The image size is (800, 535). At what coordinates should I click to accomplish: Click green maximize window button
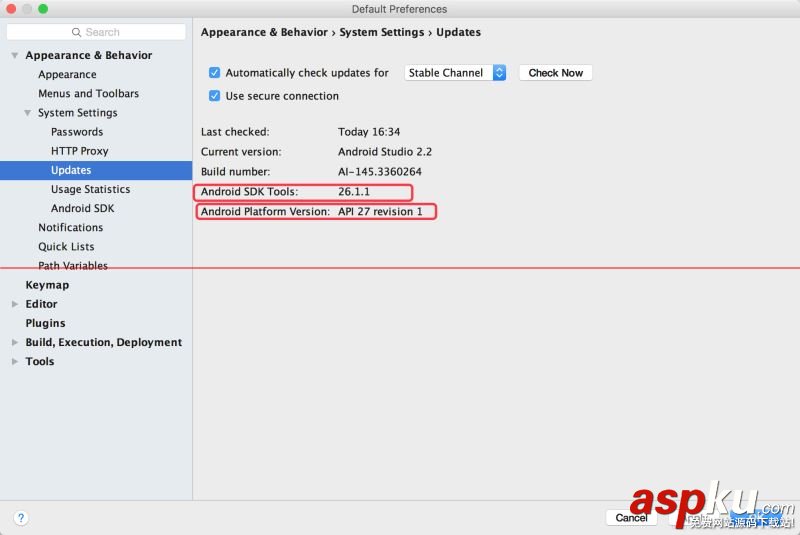coord(43,9)
